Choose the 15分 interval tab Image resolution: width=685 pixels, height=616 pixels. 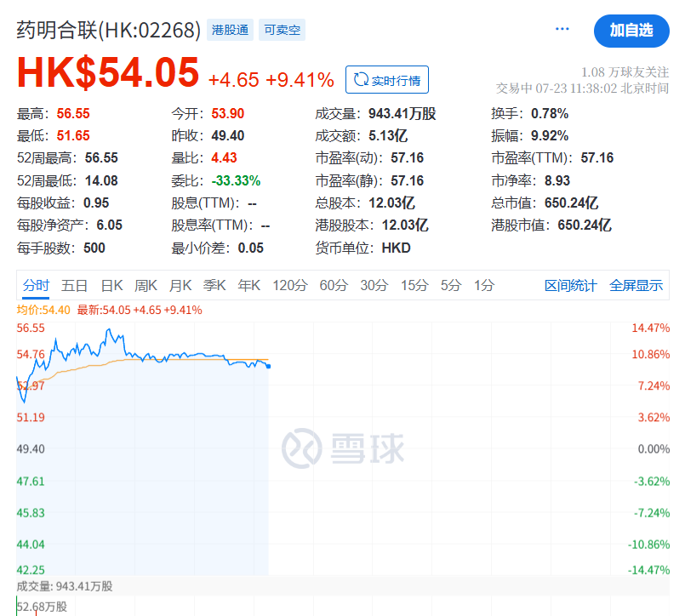[414, 286]
